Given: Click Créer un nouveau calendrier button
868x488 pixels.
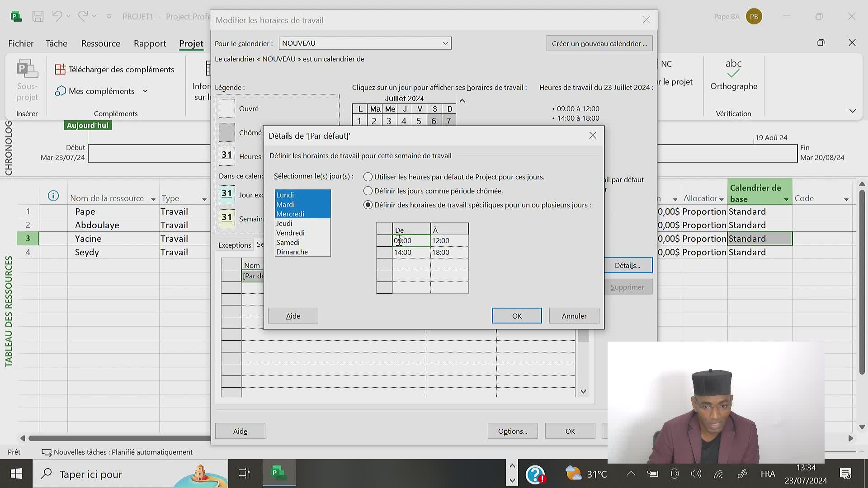Looking at the screenshot, I should pyautogui.click(x=599, y=43).
